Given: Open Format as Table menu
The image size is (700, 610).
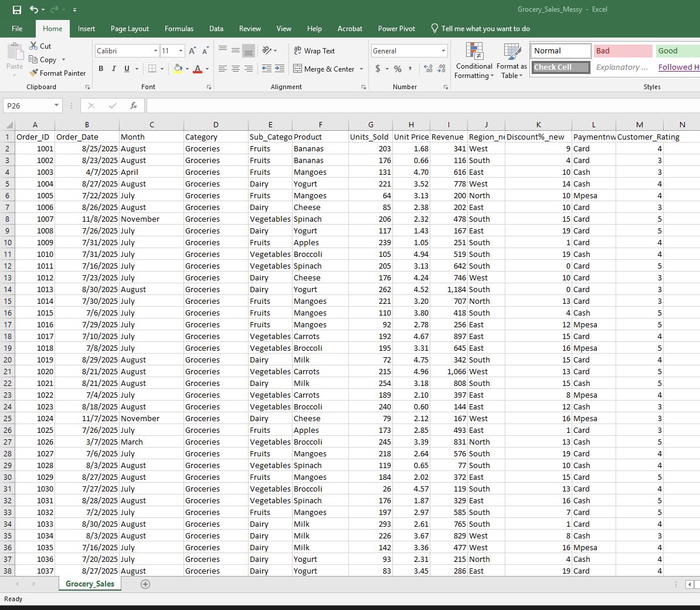Looking at the screenshot, I should point(512,61).
